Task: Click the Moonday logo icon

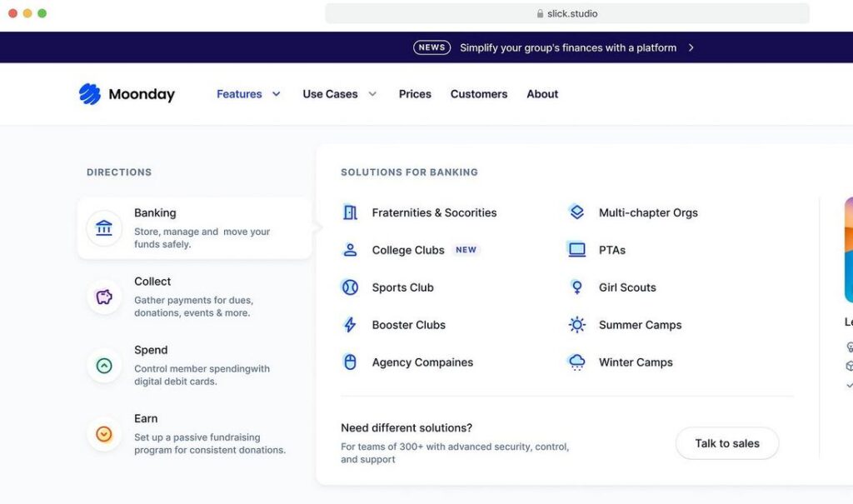Action: pyautogui.click(x=90, y=94)
